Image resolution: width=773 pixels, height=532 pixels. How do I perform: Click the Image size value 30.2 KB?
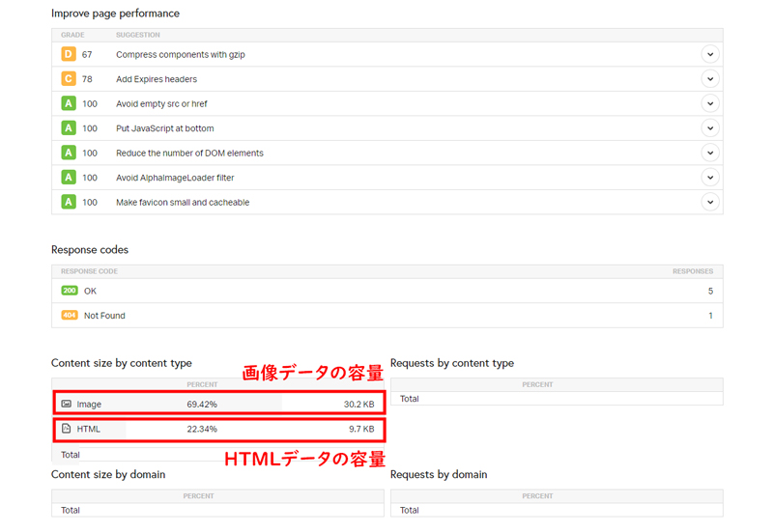click(x=358, y=405)
